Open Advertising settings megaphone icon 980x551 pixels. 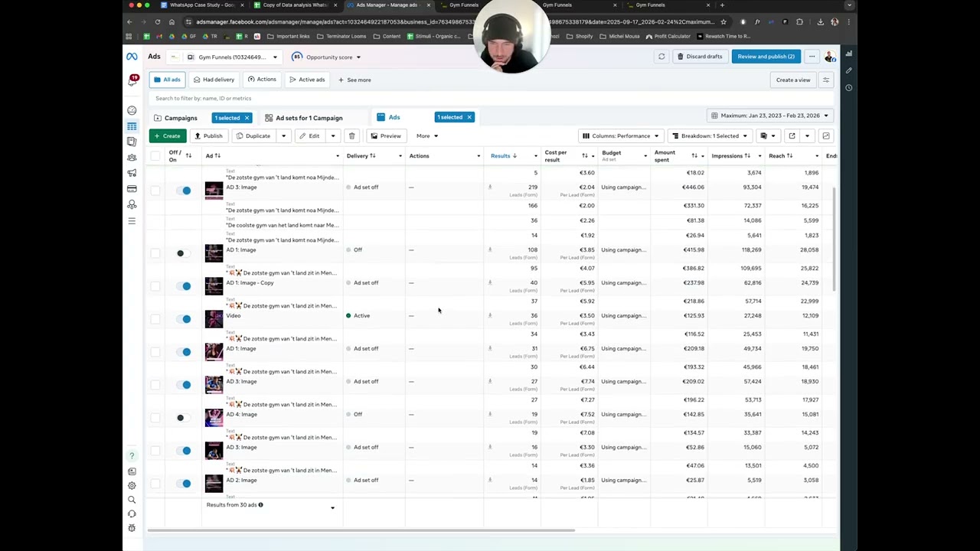pyautogui.click(x=132, y=173)
